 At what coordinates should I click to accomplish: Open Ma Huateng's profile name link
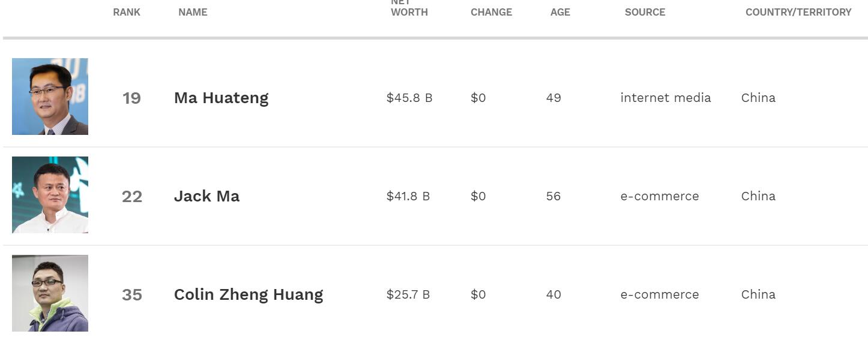click(x=221, y=98)
